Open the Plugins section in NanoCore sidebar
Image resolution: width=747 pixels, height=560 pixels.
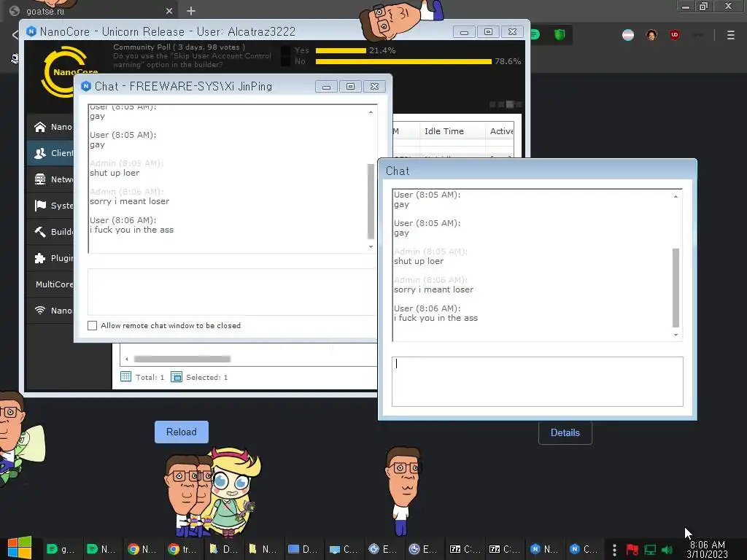50,257
